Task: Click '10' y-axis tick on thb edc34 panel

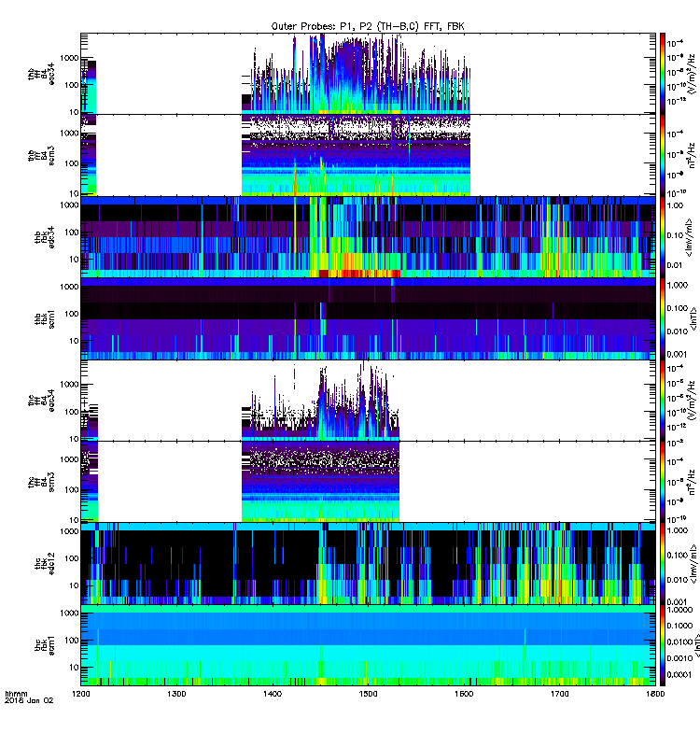Action: pyautogui.click(x=74, y=260)
